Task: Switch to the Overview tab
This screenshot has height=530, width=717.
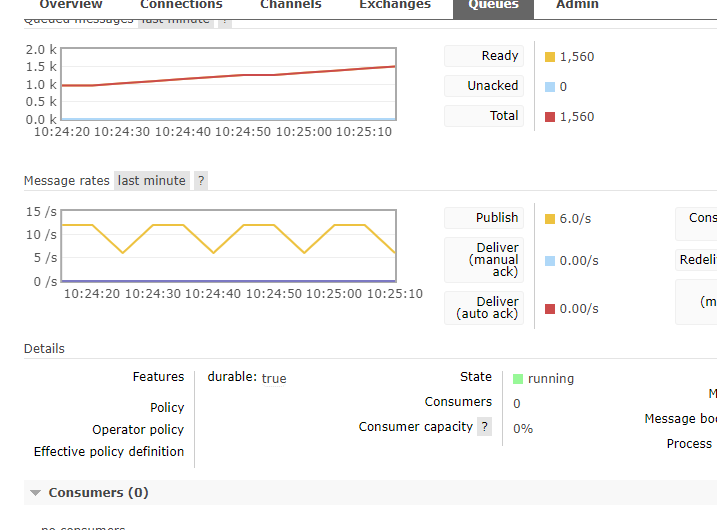Action: click(71, 5)
